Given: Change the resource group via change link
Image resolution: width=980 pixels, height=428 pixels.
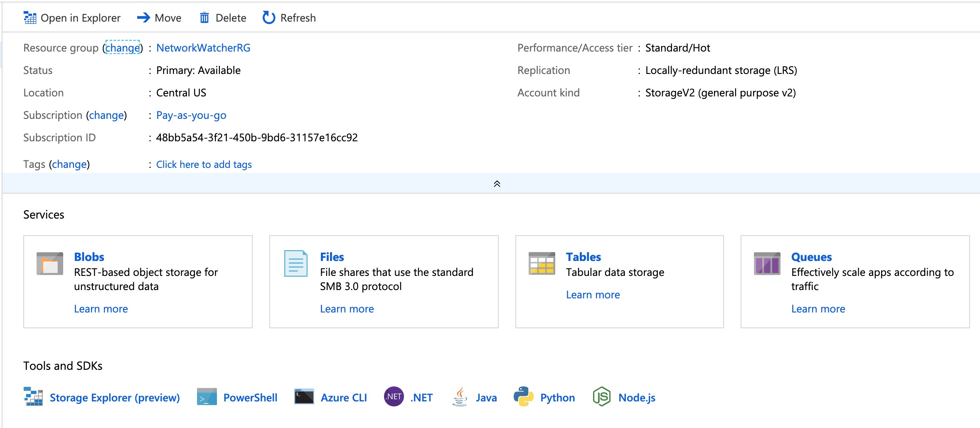Looking at the screenshot, I should [123, 48].
